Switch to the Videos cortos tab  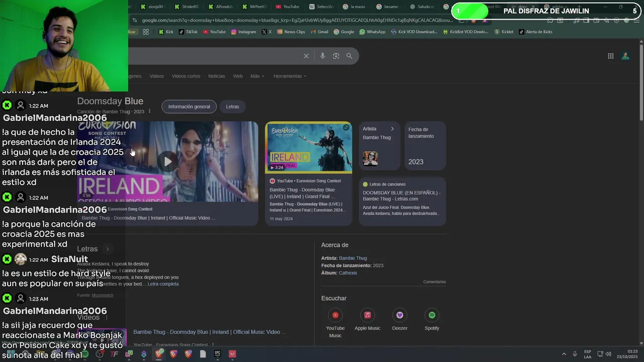pyautogui.click(x=186, y=76)
